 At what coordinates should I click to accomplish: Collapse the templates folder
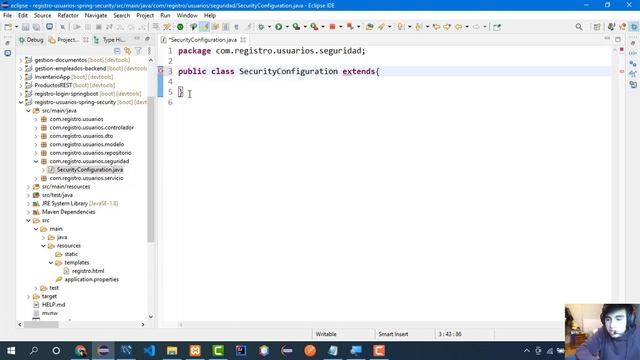coord(51,262)
